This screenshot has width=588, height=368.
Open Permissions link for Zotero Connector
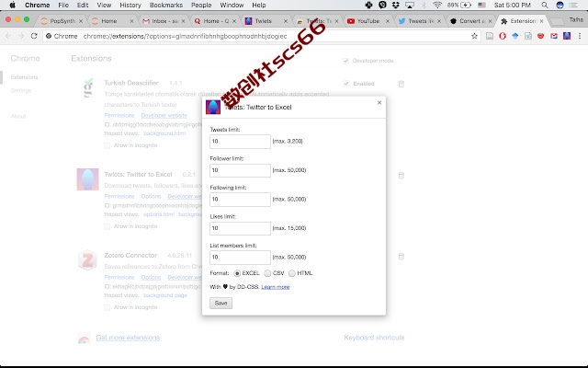pos(119,278)
